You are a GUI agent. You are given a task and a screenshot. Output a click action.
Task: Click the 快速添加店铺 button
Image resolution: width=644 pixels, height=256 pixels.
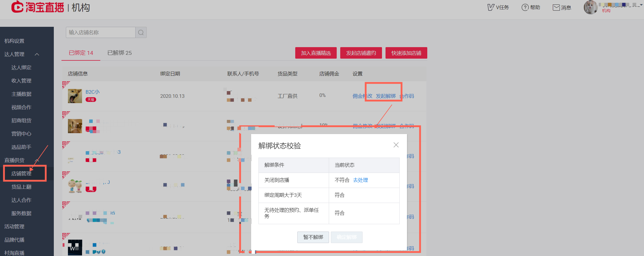click(406, 53)
